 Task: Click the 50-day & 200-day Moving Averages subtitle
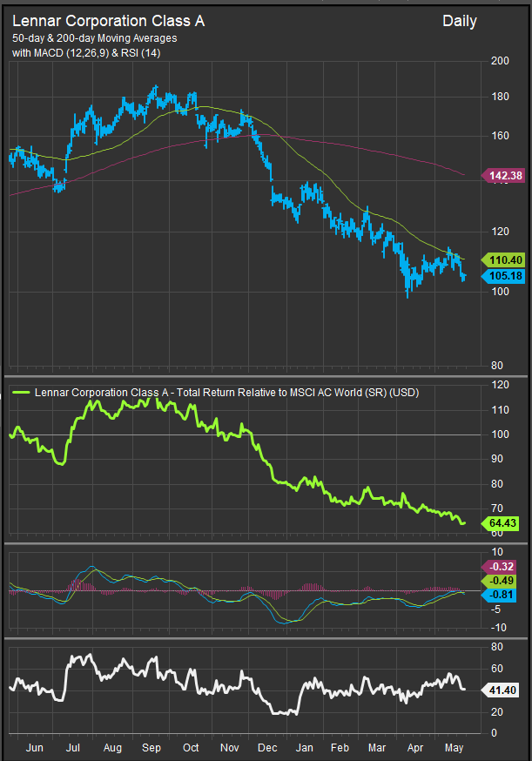(x=94, y=39)
